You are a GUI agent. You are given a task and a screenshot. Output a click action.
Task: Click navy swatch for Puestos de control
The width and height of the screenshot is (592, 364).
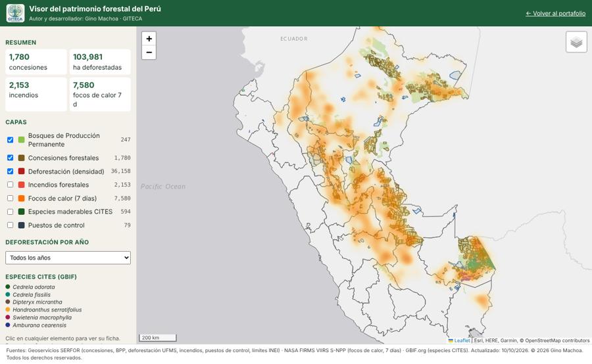pyautogui.click(x=22, y=225)
